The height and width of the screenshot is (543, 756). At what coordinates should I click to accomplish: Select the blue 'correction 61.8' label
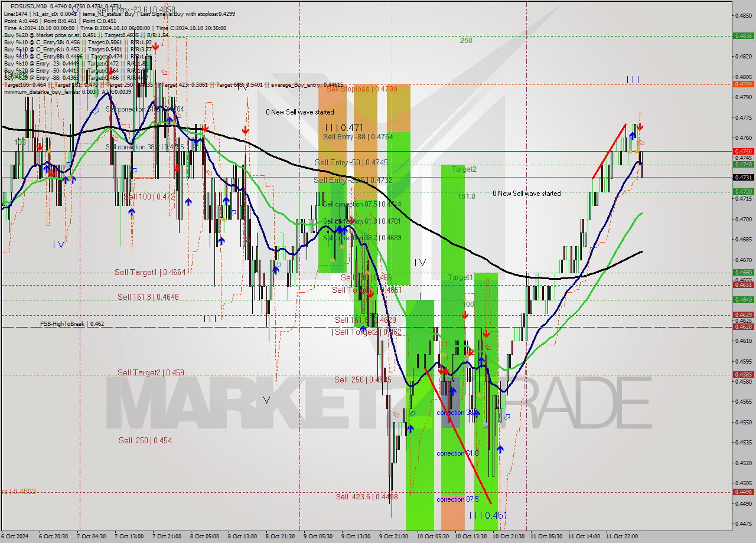coord(458,453)
